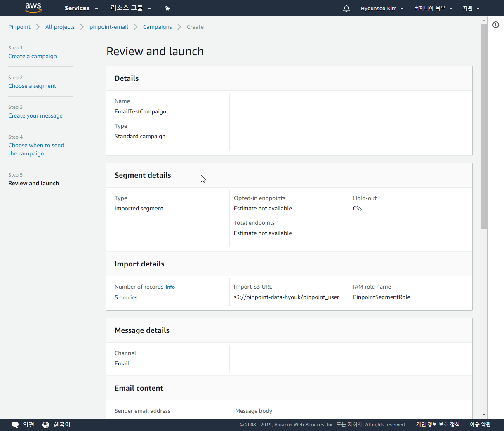Go to Campaigns breadcrumb link
Image resolution: width=504 pixels, height=431 pixels.
pyautogui.click(x=158, y=27)
